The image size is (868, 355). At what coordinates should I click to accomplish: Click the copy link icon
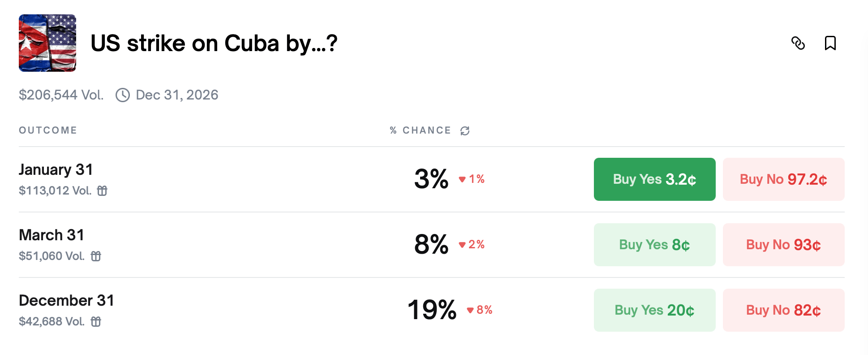coord(798,43)
